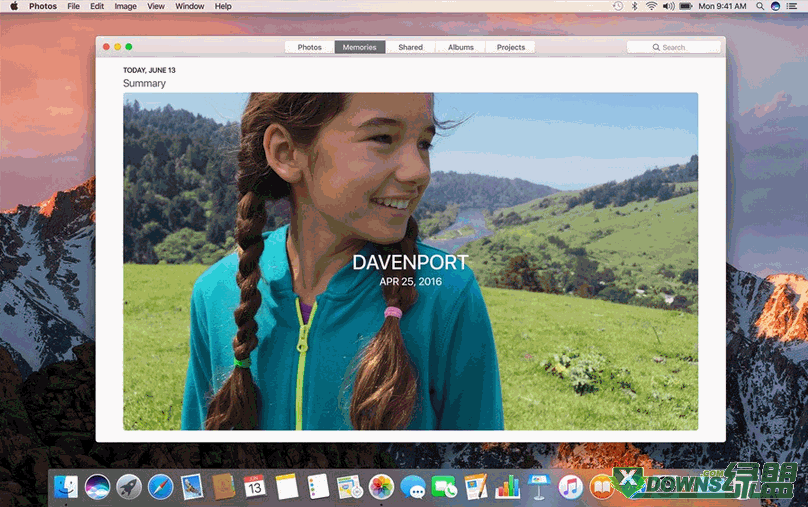Switch to the Photos tab
Viewport: 808px width, 507px height.
pyautogui.click(x=310, y=47)
